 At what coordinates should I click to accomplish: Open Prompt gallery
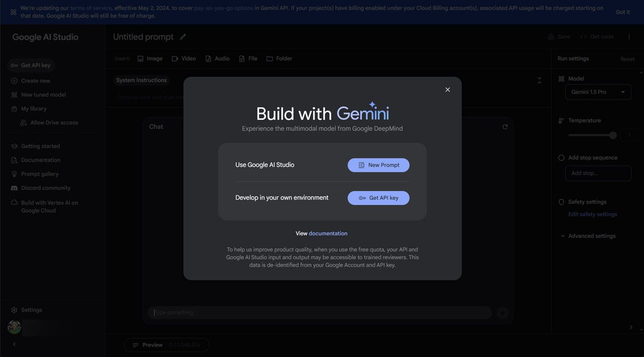[35, 174]
